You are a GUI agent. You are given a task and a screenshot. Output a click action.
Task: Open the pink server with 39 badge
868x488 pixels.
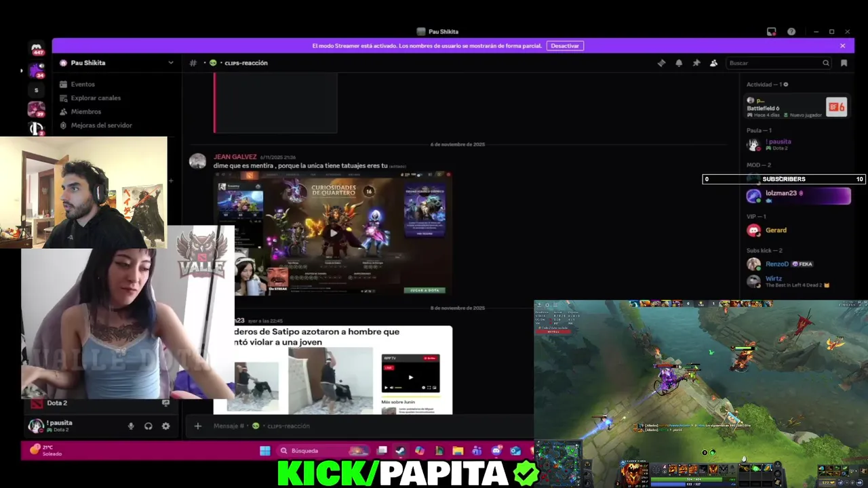[36, 109]
